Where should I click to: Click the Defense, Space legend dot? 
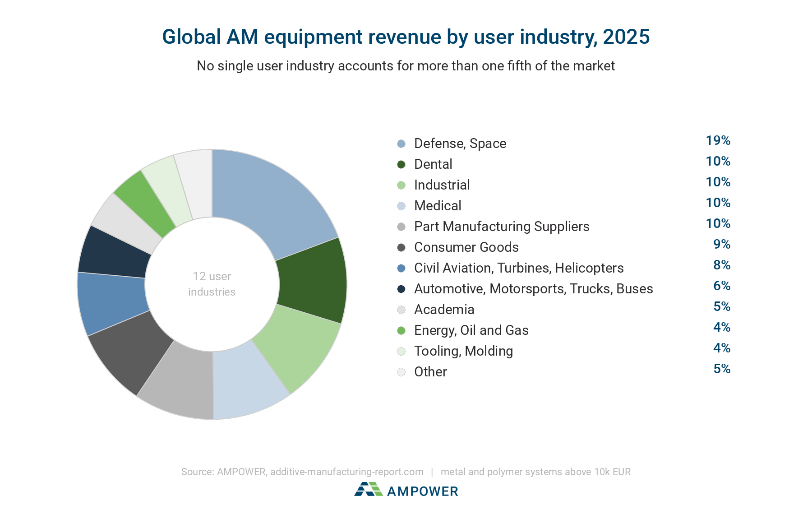pos(401,144)
